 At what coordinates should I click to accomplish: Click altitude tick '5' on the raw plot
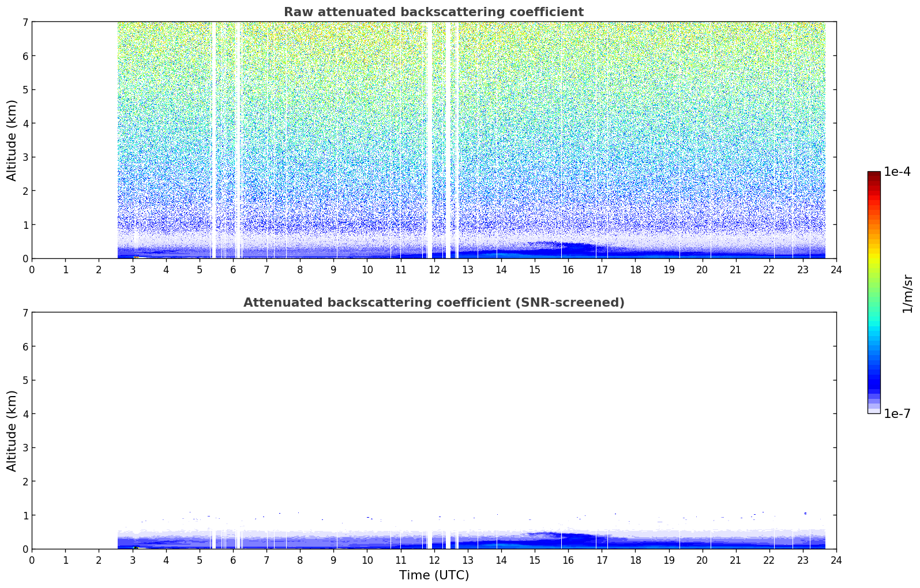point(25,89)
